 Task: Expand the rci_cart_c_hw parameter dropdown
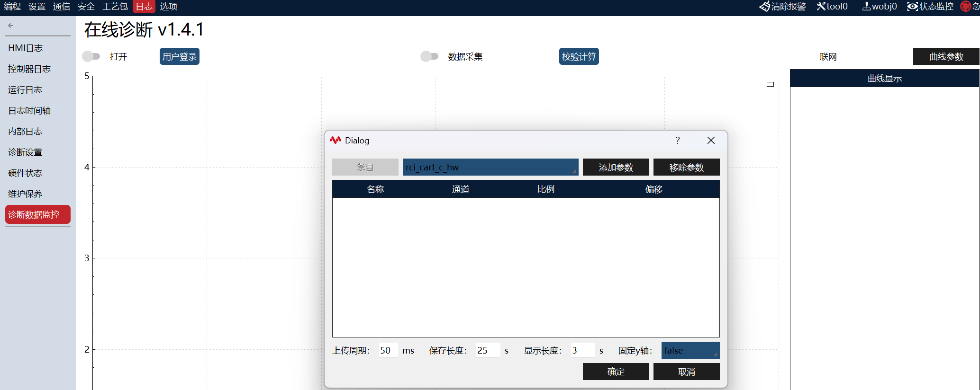coord(490,167)
